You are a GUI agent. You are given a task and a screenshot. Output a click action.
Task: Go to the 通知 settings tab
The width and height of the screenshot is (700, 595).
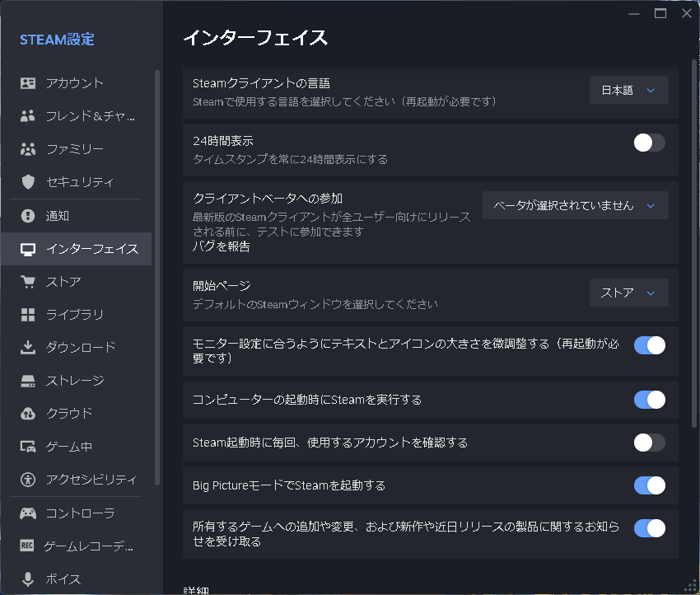(x=77, y=216)
